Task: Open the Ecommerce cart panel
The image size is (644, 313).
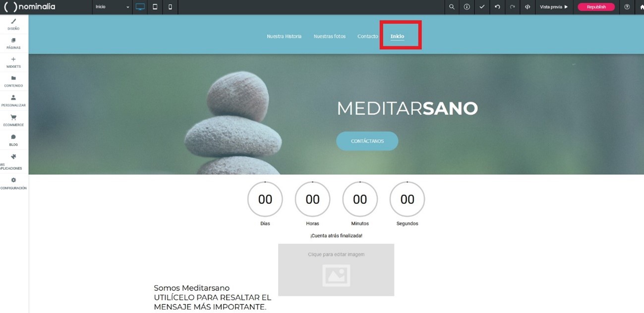Action: pos(13,120)
